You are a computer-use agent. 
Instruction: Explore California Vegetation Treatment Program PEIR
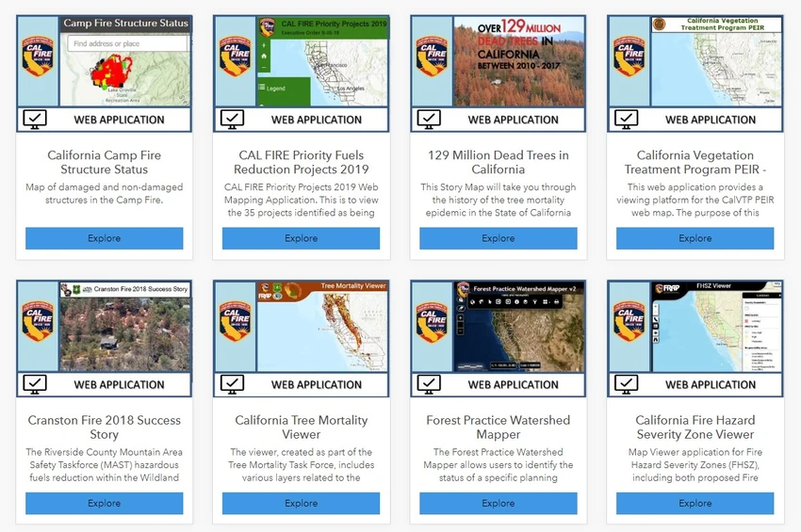tap(695, 238)
